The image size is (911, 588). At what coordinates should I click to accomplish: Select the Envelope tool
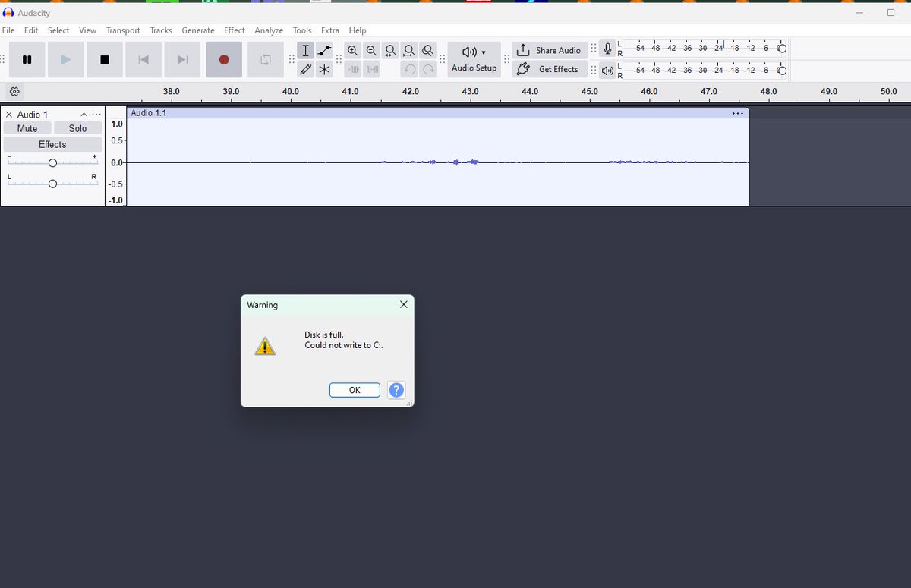[324, 51]
